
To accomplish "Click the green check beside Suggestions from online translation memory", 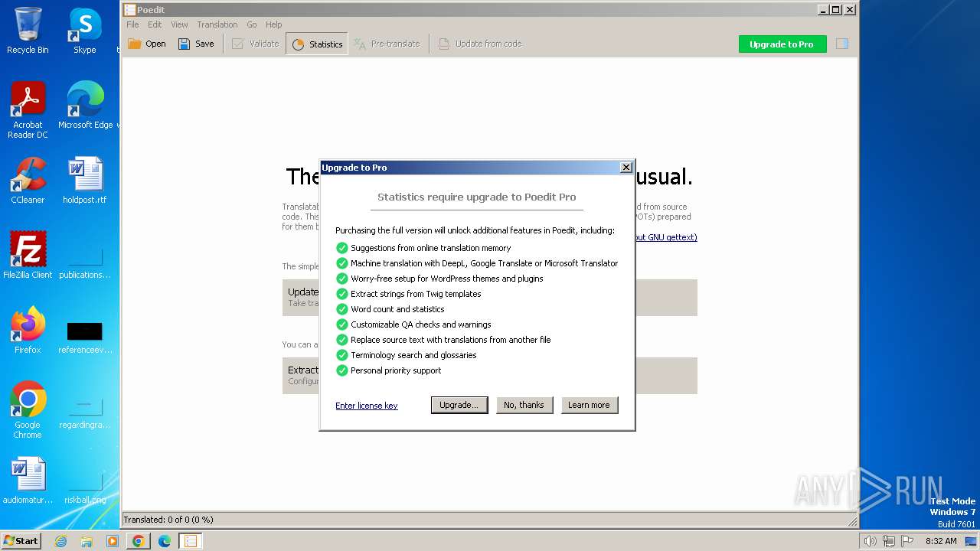I will [x=342, y=248].
